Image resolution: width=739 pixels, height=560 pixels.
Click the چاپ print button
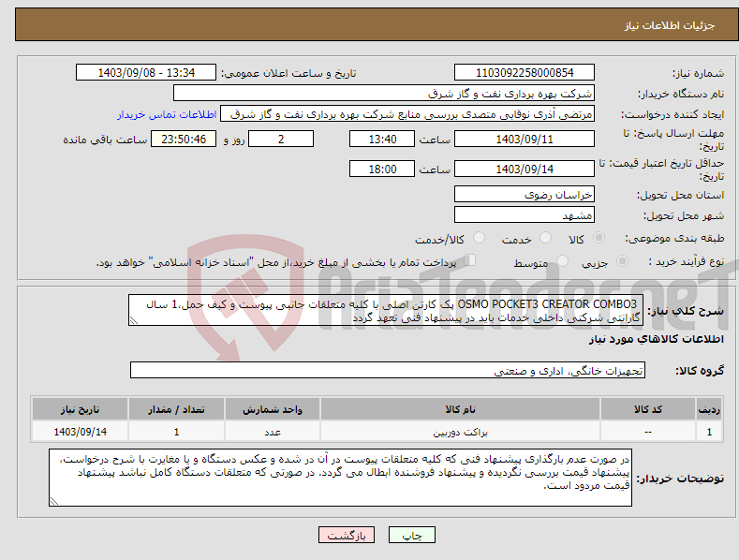point(411,535)
